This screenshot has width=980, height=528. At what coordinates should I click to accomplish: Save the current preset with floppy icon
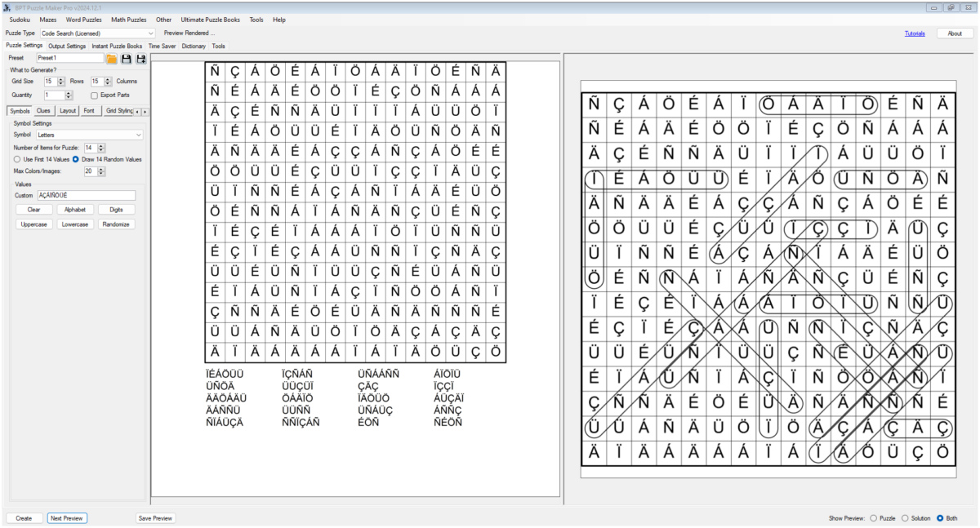pos(127,59)
